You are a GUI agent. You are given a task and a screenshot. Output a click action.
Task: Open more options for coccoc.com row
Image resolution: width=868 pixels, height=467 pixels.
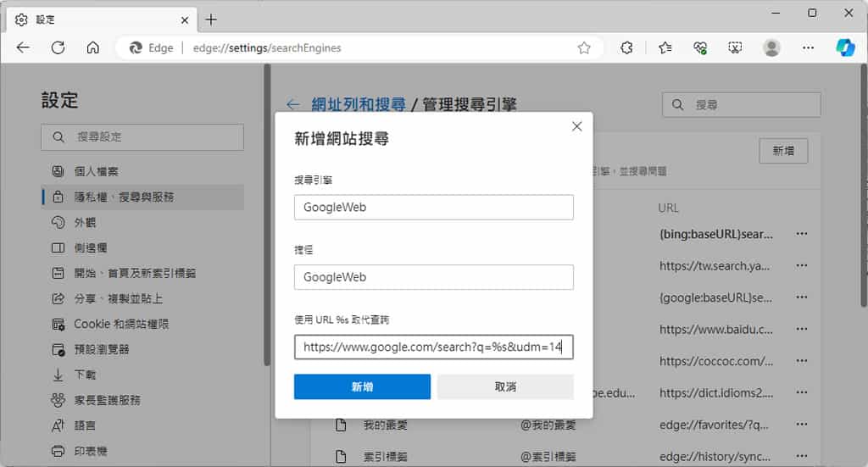pyautogui.click(x=801, y=361)
